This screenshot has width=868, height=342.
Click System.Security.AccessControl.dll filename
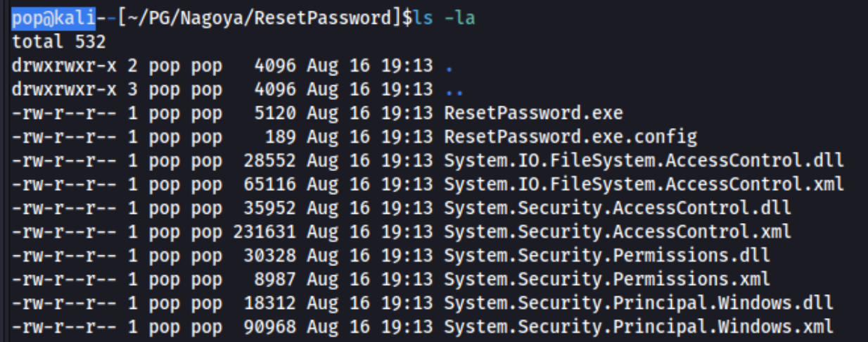pyautogui.click(x=618, y=208)
